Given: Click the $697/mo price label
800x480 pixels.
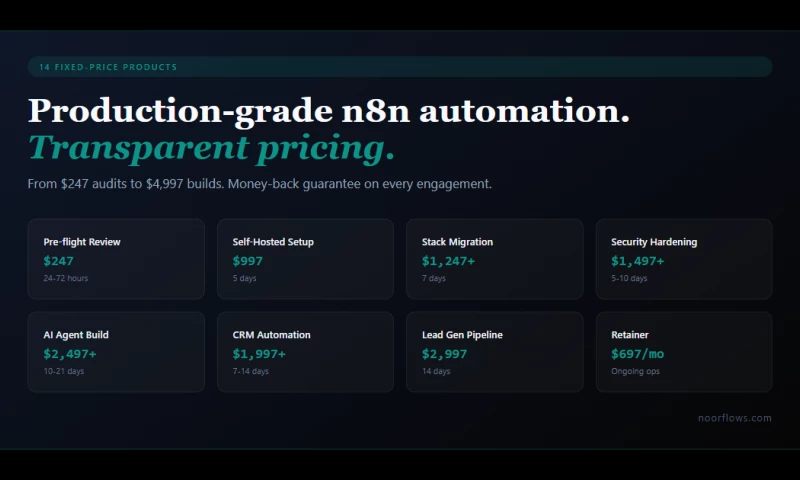Looking at the screenshot, I should pyautogui.click(x=638, y=353).
